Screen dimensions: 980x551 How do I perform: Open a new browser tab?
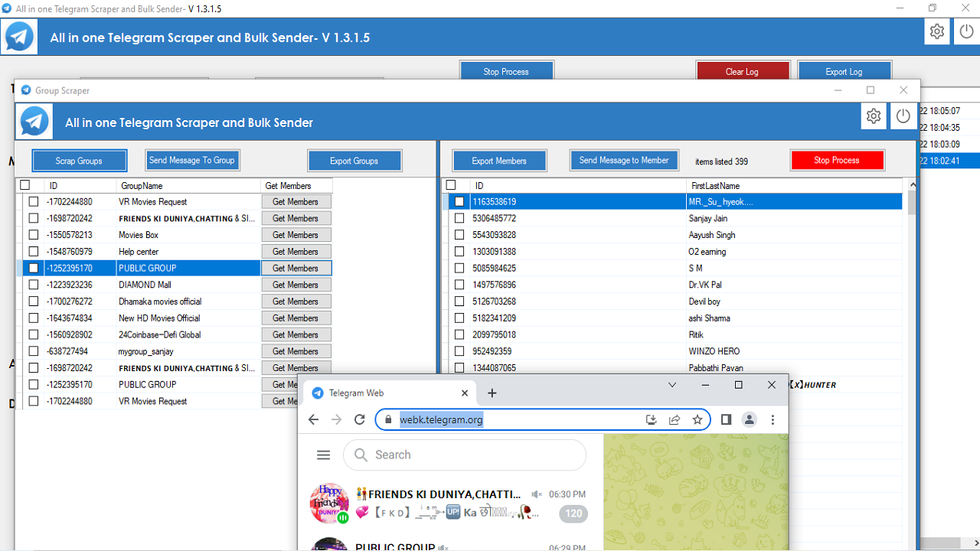pyautogui.click(x=492, y=393)
